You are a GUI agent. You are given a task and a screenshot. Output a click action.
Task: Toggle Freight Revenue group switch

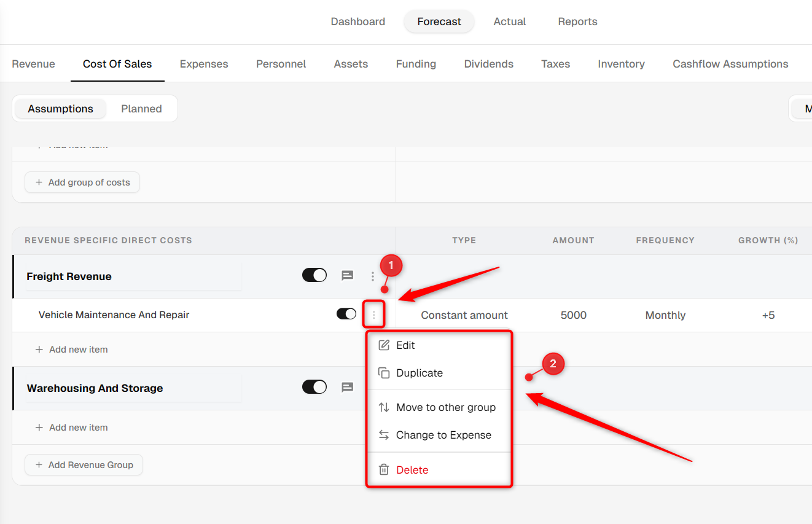tap(314, 275)
